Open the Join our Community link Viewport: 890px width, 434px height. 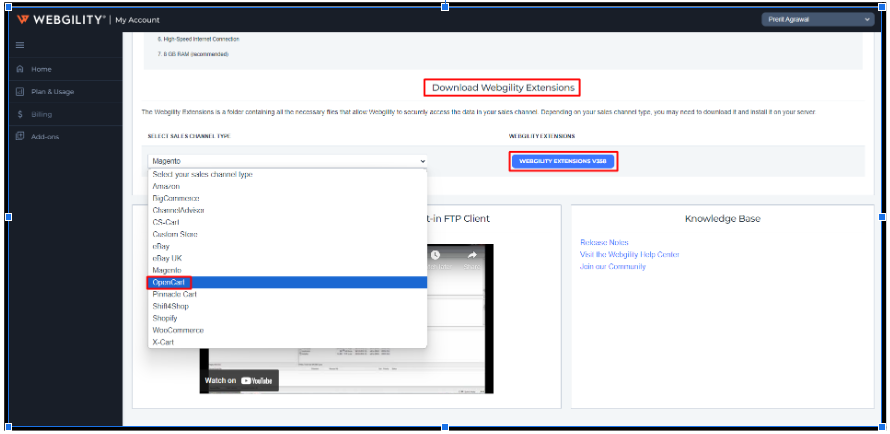click(612, 266)
